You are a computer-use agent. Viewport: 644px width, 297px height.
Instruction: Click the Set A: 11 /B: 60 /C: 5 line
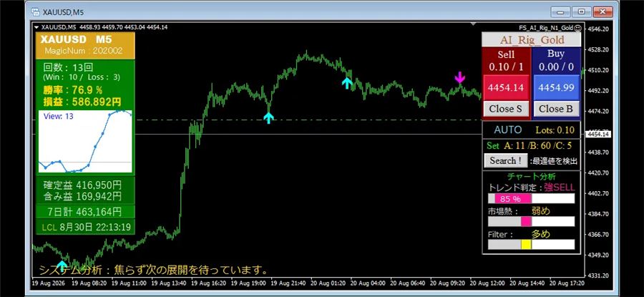[530, 145]
